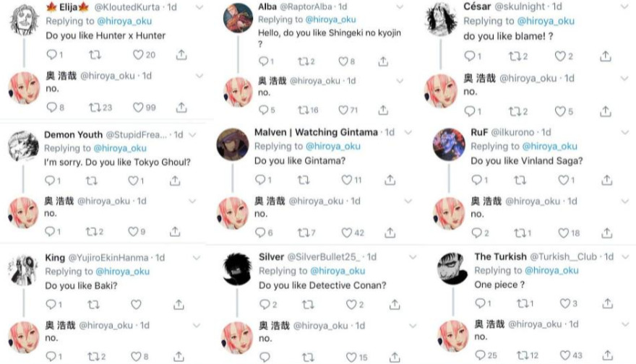Retweet the no. reply under One piece
The height and width of the screenshot is (364, 636).
tap(523, 355)
